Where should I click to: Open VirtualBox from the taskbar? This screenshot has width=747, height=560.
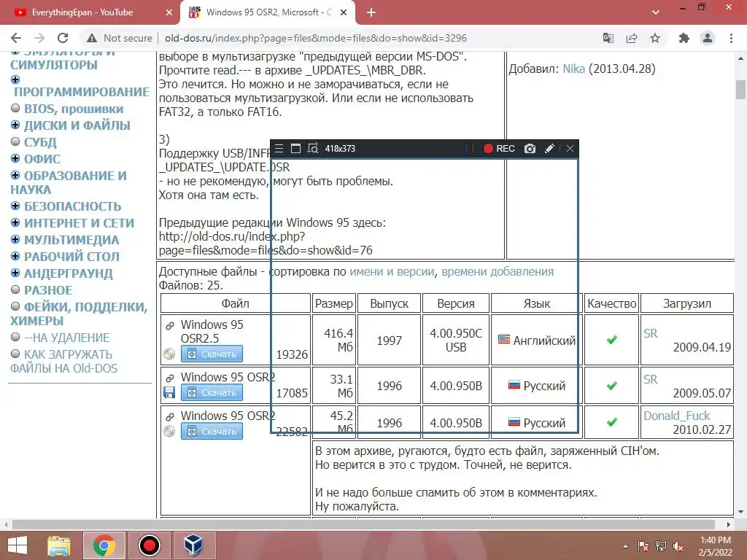pyautogui.click(x=193, y=545)
